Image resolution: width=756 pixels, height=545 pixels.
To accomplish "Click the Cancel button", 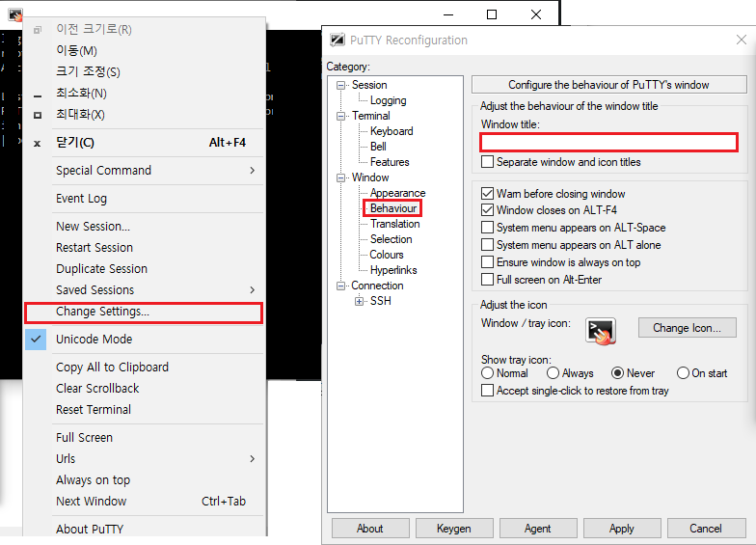I will pyautogui.click(x=706, y=529).
